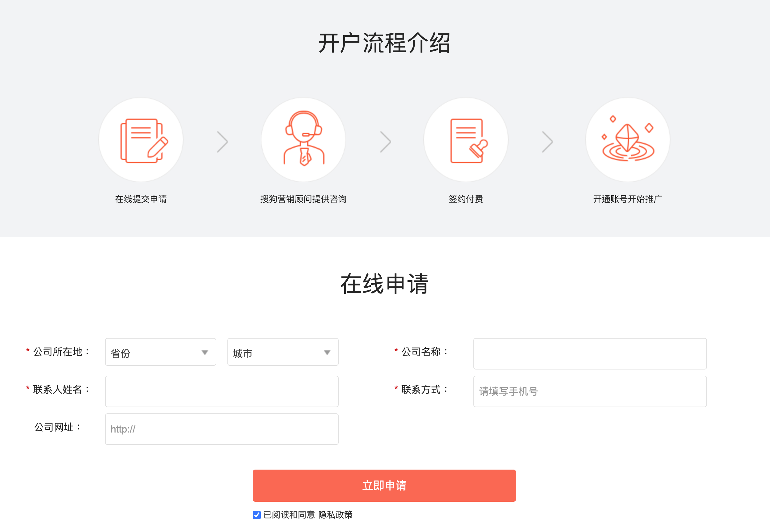The width and height of the screenshot is (770, 532).
Task: Open the 省份 province dropdown
Action: (160, 352)
